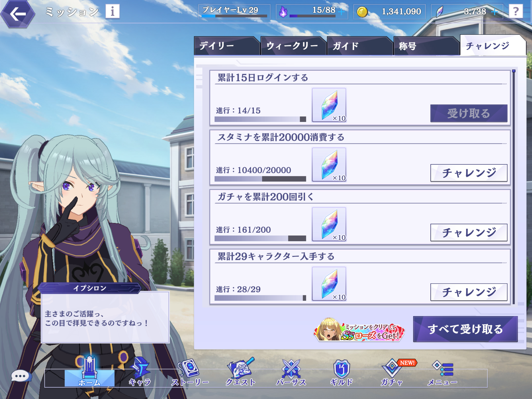The height and width of the screenshot is (399, 532).
Task: Open the ストーリー book icon
Action: tap(190, 372)
